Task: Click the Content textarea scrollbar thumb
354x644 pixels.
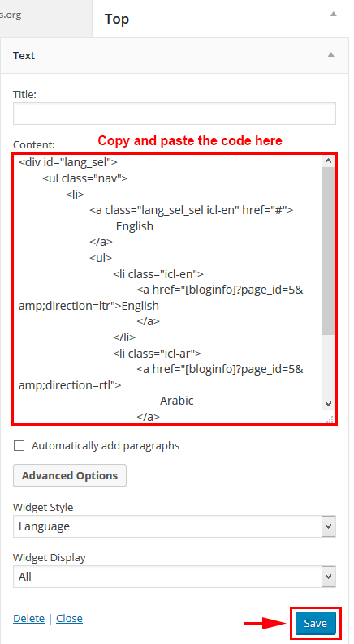Action: click(328, 251)
